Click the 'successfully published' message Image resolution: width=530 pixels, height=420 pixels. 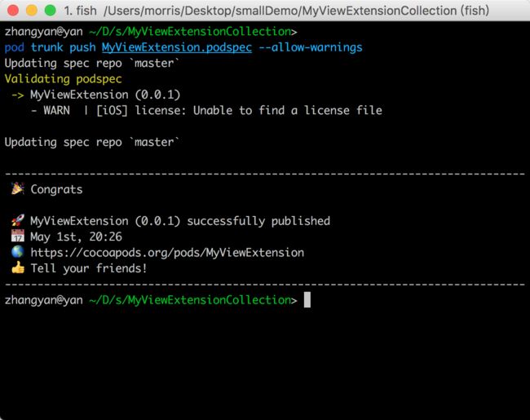pos(258,221)
